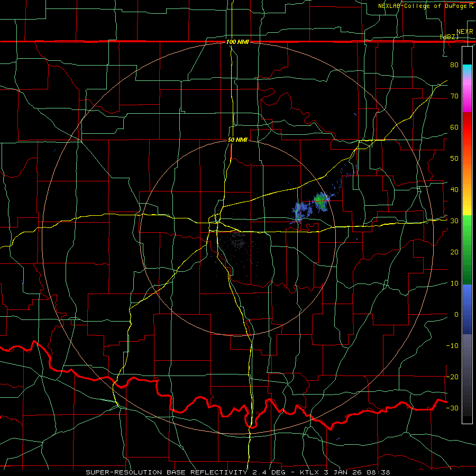Image resolution: width=476 pixels, height=476 pixels.
Task: Click the 0 value on the dBZ scale
Action: 456,315
